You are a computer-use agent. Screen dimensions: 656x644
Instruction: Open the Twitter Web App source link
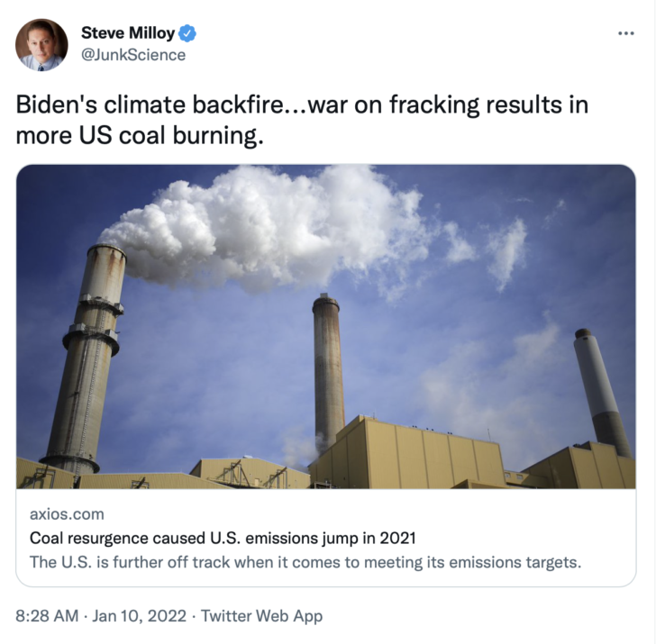[262, 616]
